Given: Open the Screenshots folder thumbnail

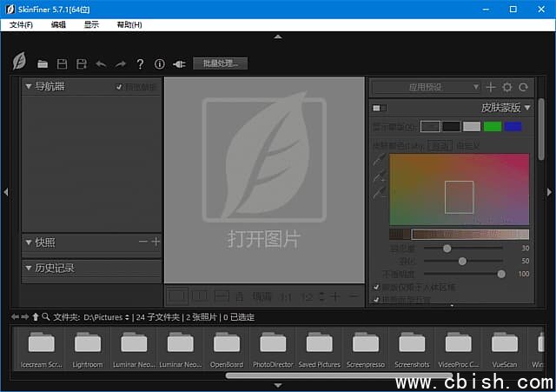Looking at the screenshot, I should pyautogui.click(x=412, y=349).
